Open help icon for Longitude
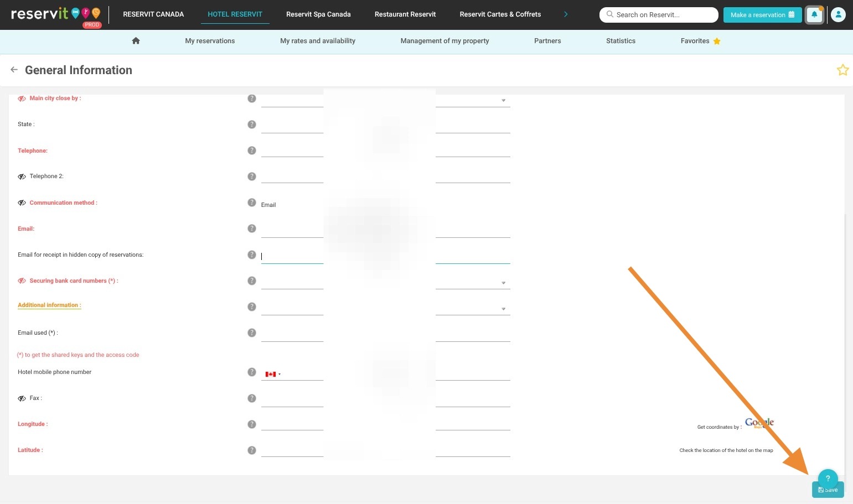853x504 pixels. 252,424
